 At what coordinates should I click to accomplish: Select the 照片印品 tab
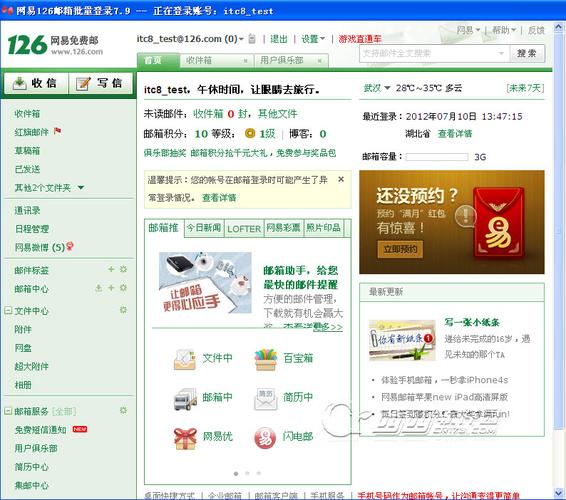(323, 228)
